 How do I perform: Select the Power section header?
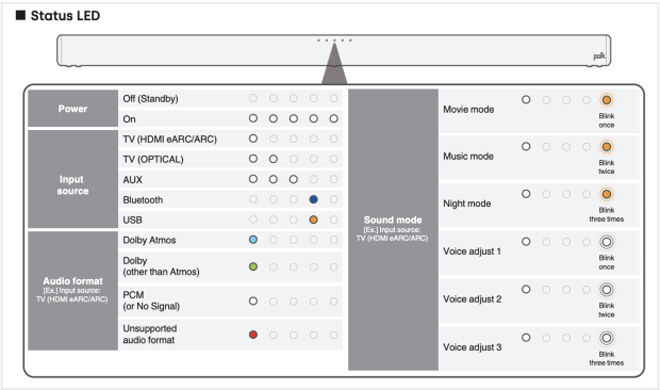click(73, 109)
